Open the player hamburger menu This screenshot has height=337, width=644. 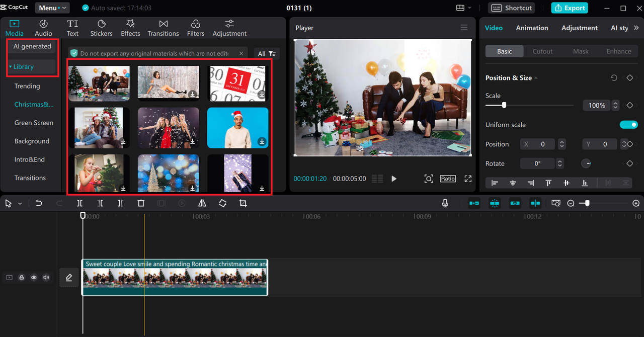(464, 28)
